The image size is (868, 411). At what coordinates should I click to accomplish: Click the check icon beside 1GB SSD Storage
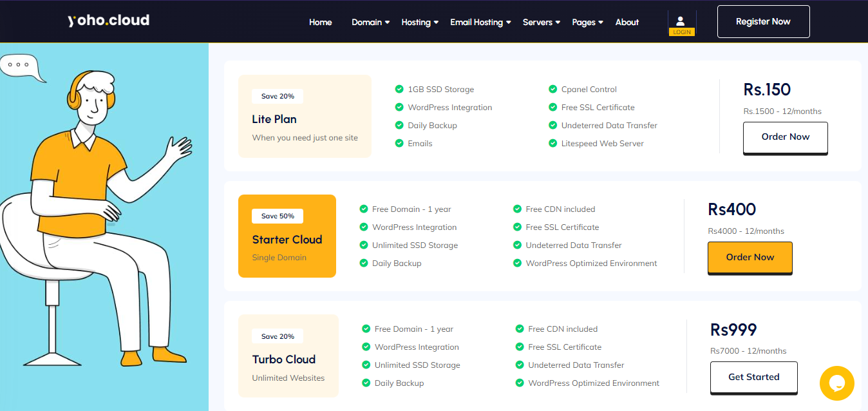[x=399, y=90]
